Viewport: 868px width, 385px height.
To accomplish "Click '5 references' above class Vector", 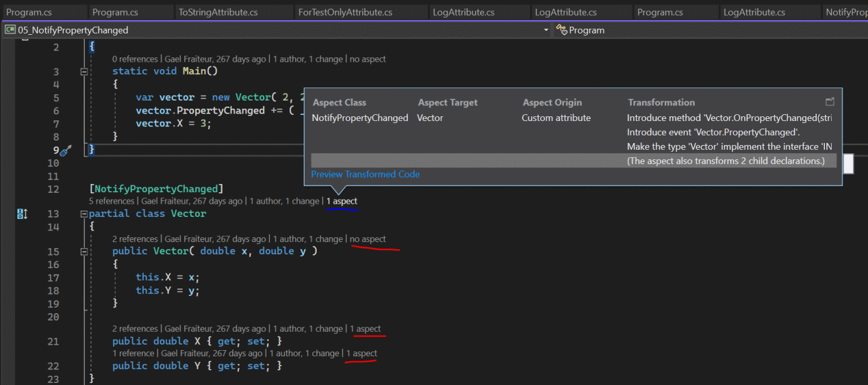I will [112, 201].
